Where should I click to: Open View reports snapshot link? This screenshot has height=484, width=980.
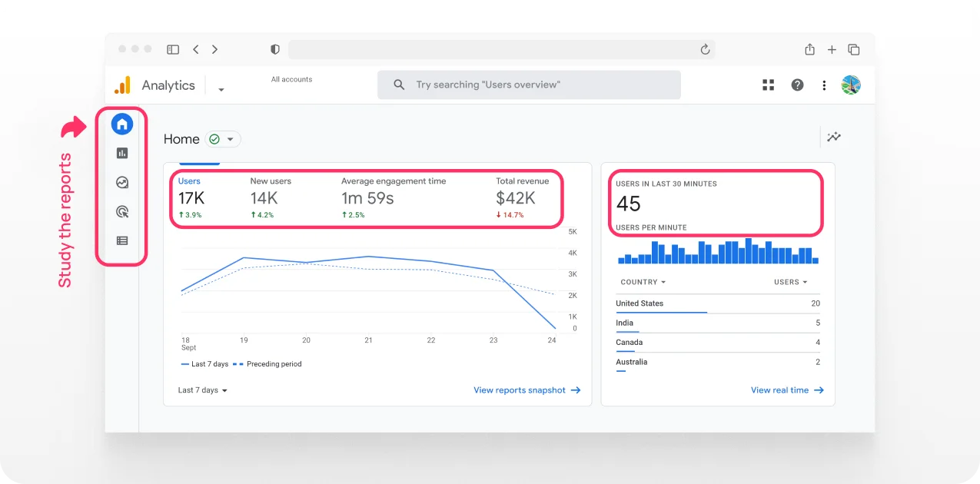(x=527, y=390)
